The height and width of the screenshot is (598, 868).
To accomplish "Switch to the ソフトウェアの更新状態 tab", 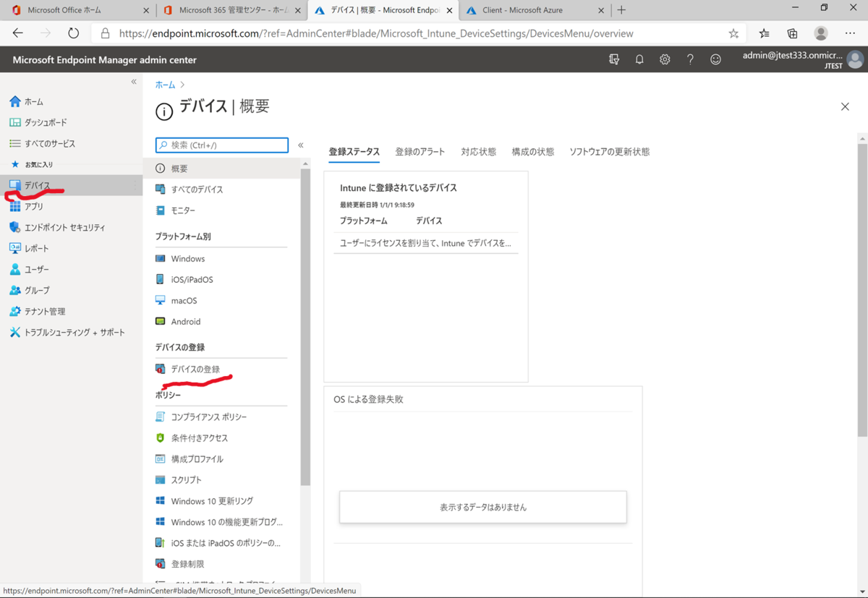I will [x=610, y=152].
